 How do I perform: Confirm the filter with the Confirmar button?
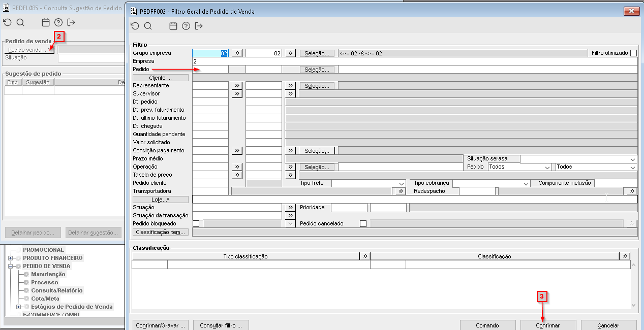pyautogui.click(x=548, y=325)
